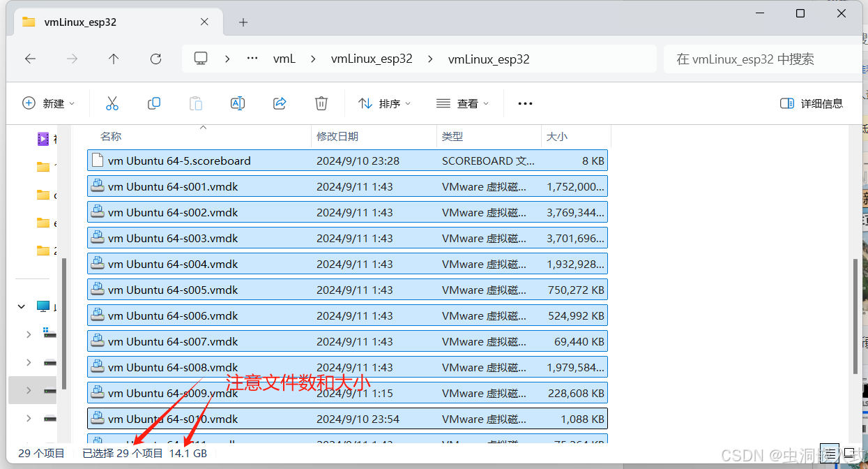Select vm Ubuntu 64-s003.vmdk
868x469 pixels.
(347, 238)
